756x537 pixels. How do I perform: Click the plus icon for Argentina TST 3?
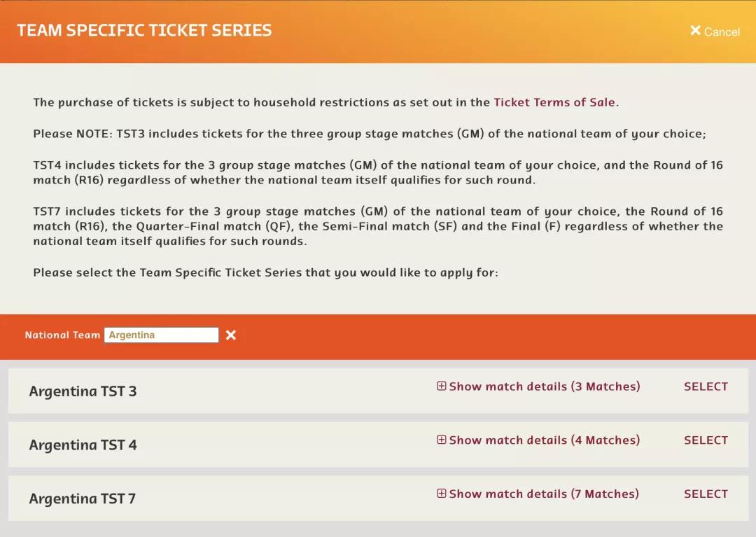[442, 386]
